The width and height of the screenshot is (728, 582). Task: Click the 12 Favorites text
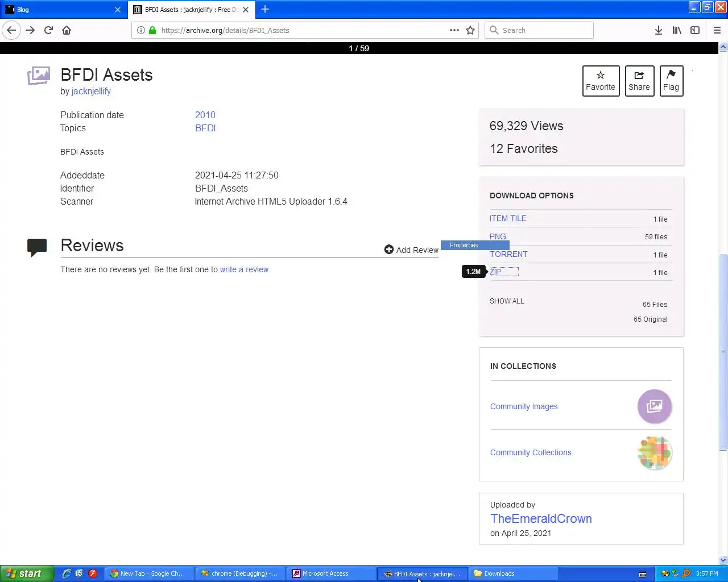pyautogui.click(x=524, y=148)
